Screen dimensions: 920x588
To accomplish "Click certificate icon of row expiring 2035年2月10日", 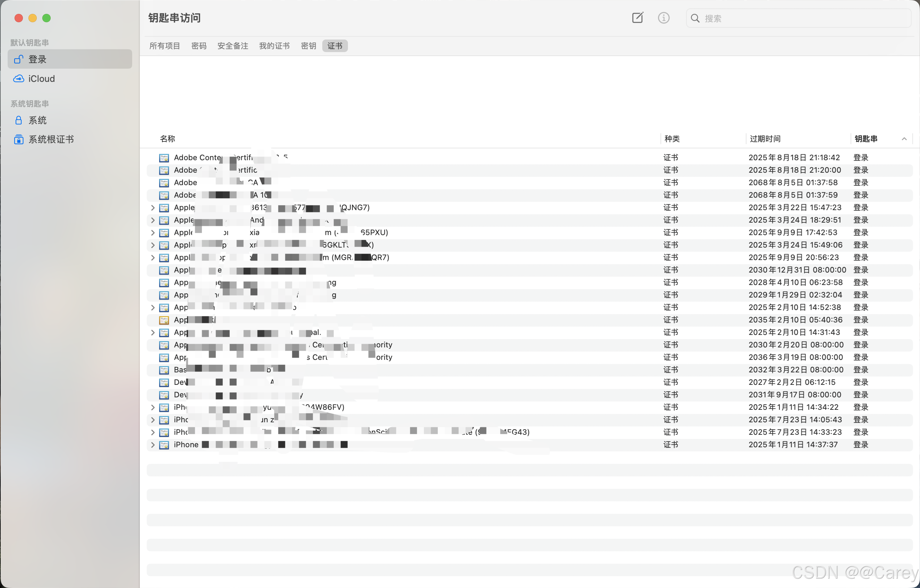I will pyautogui.click(x=164, y=320).
